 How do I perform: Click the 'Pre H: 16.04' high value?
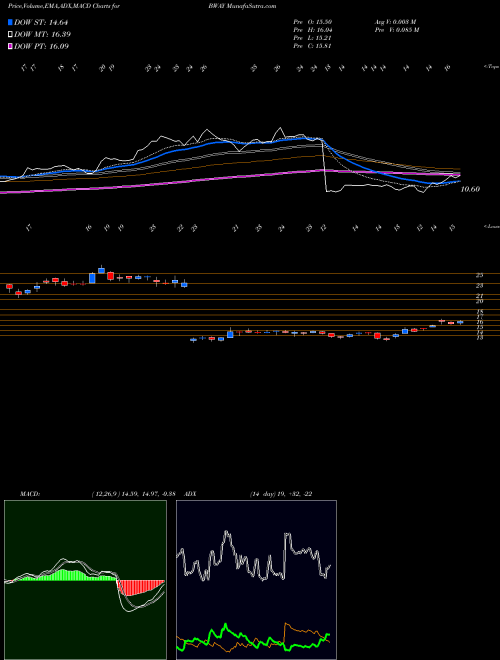[313, 30]
